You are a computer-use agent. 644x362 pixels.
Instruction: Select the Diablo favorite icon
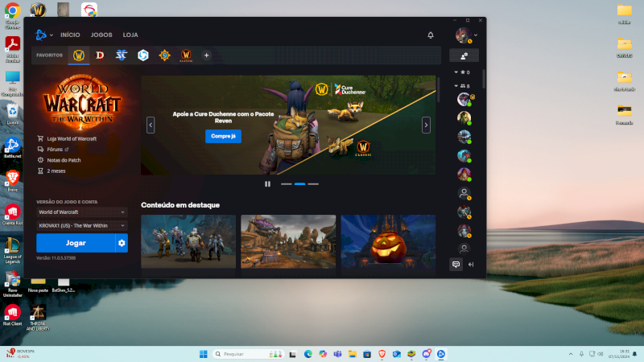pyautogui.click(x=100, y=55)
